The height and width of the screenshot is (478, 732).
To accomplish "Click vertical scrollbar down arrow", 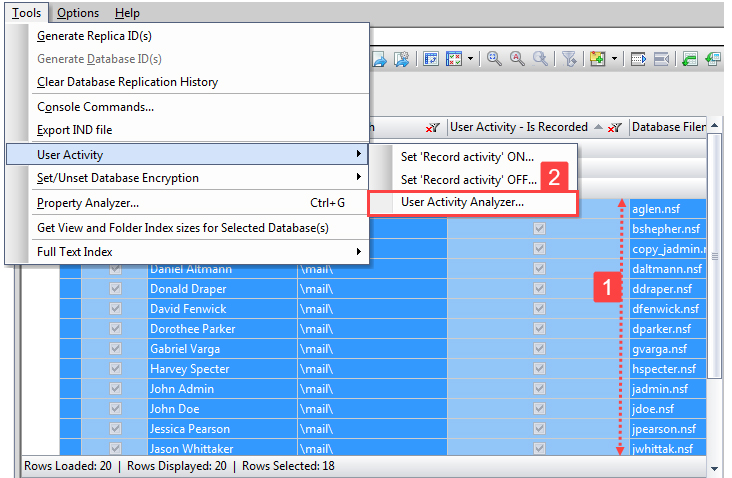I will point(714,469).
